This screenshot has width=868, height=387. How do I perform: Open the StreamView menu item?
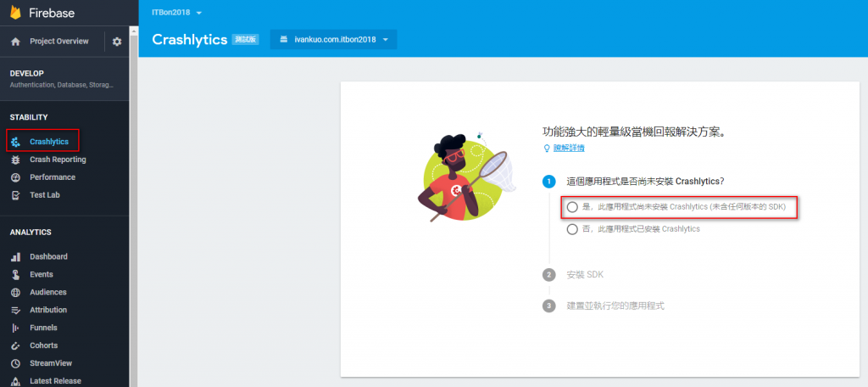(51, 363)
